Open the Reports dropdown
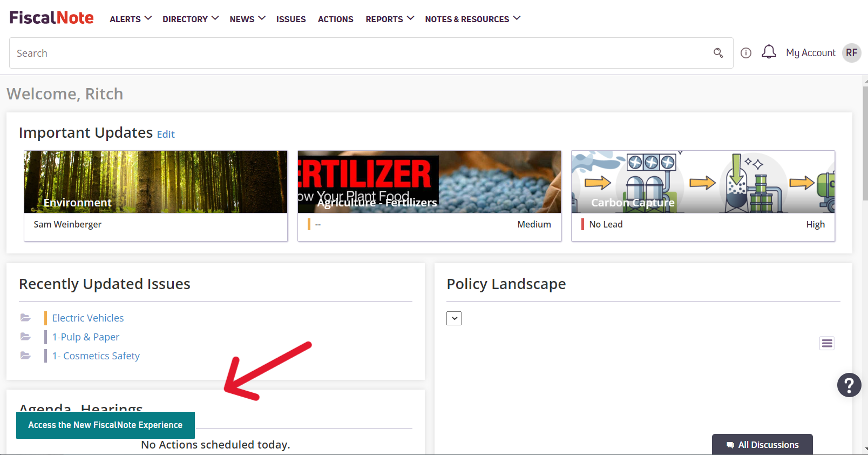 click(x=390, y=19)
